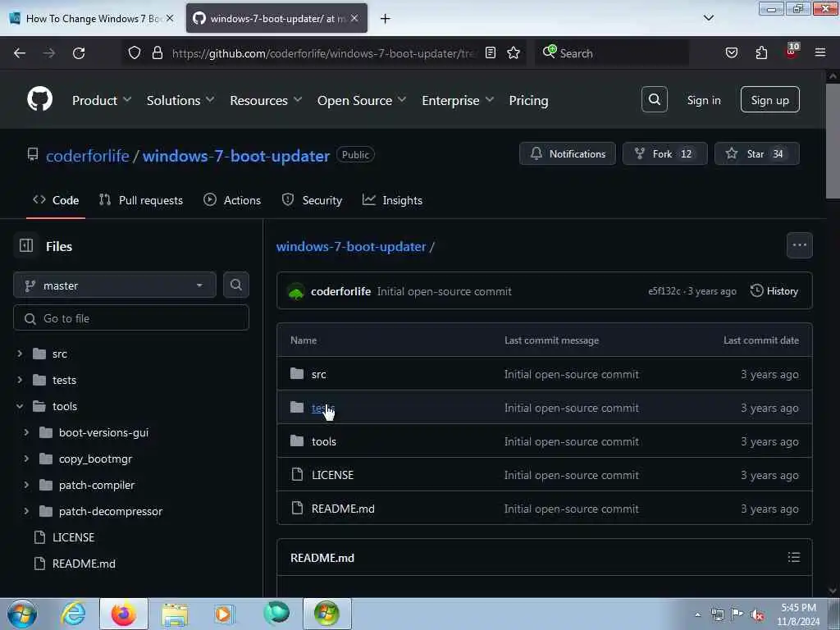Click the coderforlife avatar in commit bar
Screen dimensions: 840x630
[x=296, y=291]
